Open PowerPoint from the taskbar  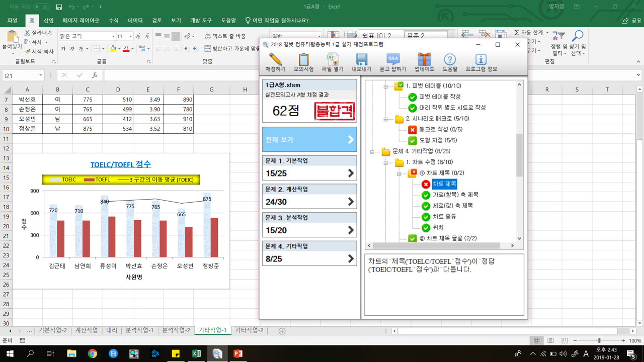[x=238, y=353]
